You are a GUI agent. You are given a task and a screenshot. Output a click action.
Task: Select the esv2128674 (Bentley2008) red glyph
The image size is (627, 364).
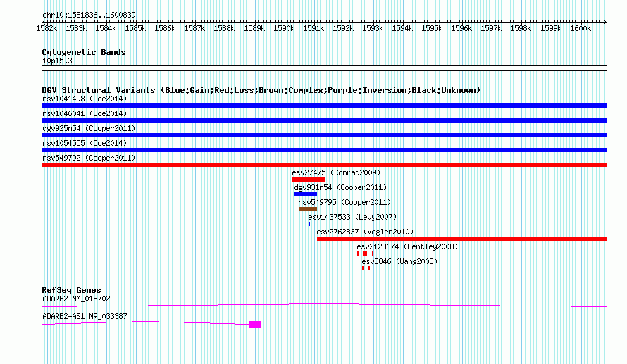(x=365, y=253)
